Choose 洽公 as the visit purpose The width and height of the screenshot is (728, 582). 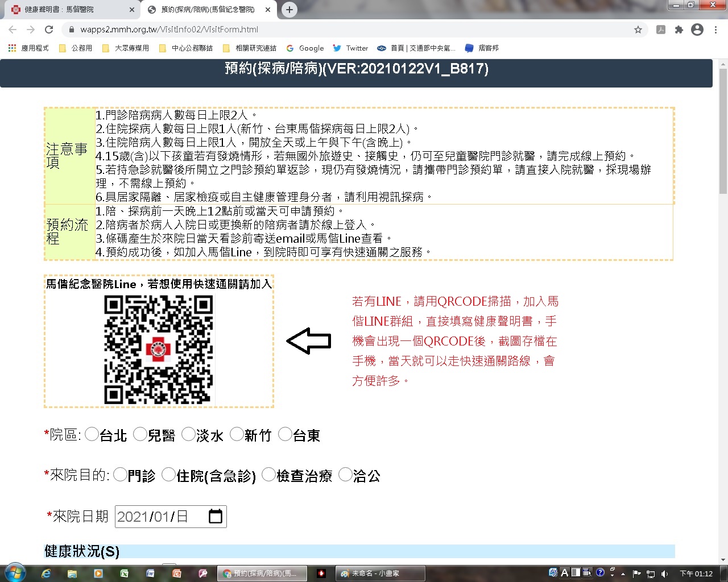(345, 475)
